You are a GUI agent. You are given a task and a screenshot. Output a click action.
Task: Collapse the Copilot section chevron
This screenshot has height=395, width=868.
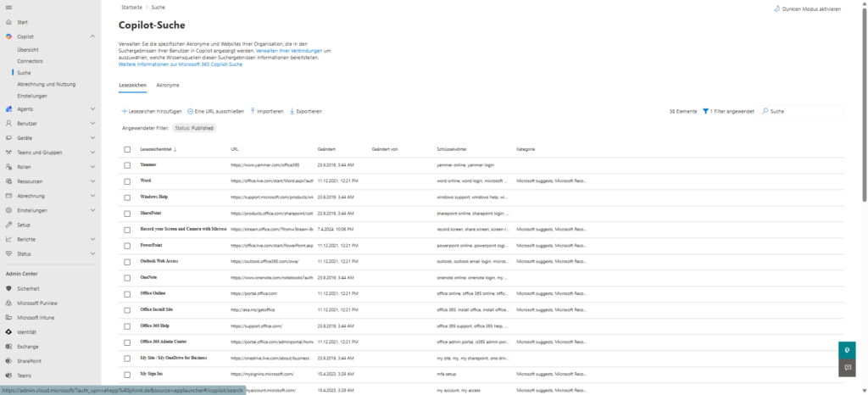pyautogui.click(x=92, y=36)
